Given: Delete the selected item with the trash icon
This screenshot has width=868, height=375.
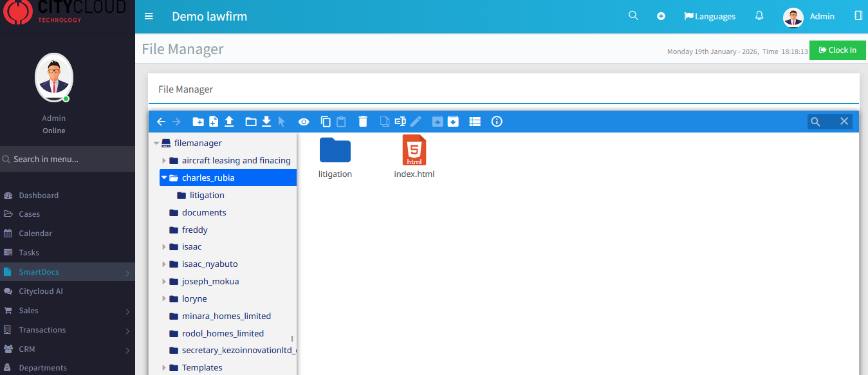Looking at the screenshot, I should (x=363, y=122).
